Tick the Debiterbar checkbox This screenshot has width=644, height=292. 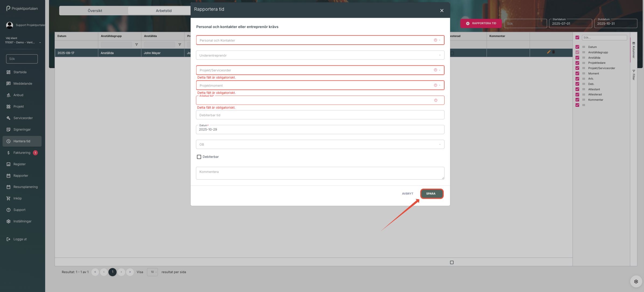click(x=199, y=157)
